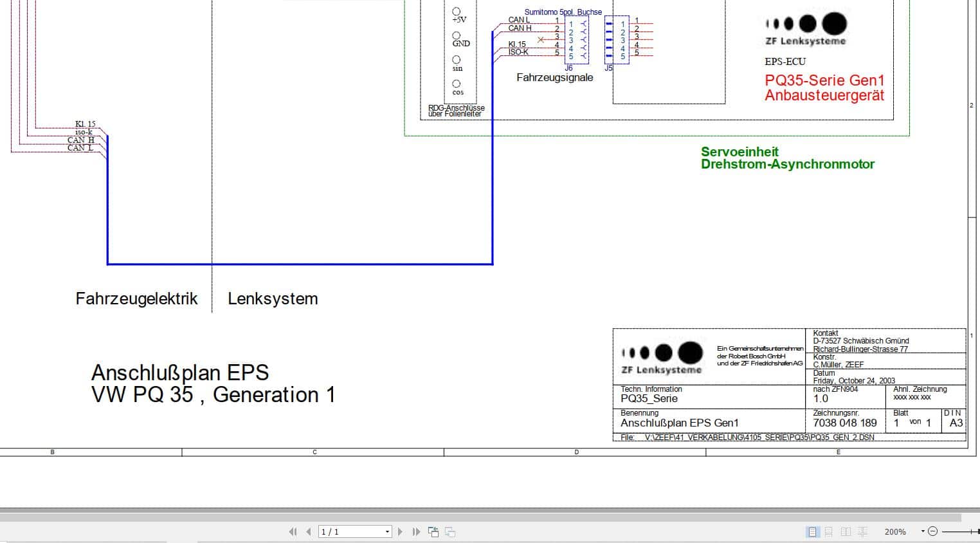Click drawing number '7038 048 189'

click(845, 423)
